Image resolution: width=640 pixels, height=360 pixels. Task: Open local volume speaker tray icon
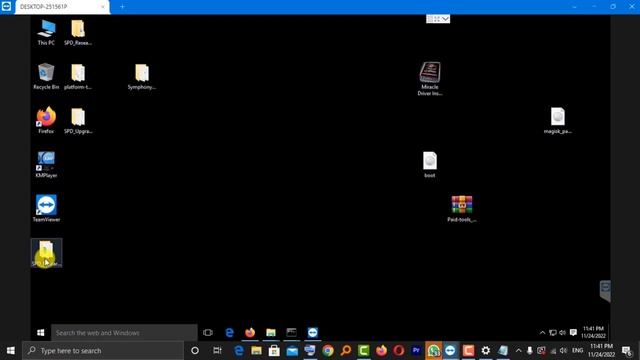(563, 351)
